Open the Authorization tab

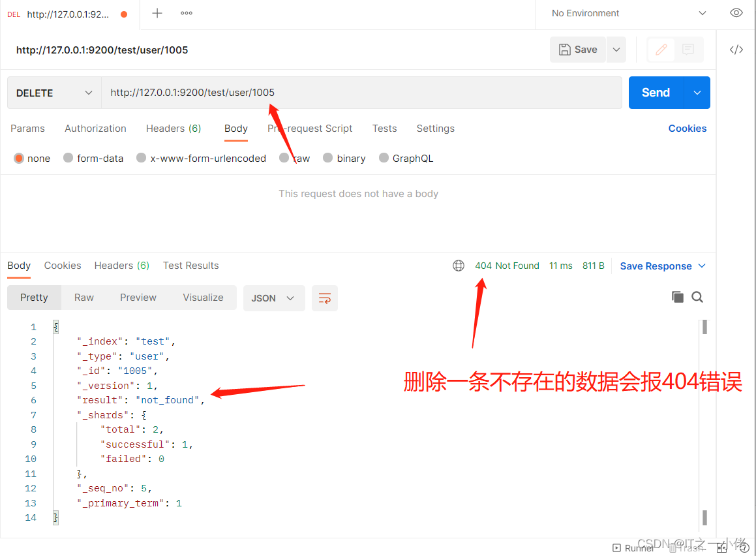point(95,129)
